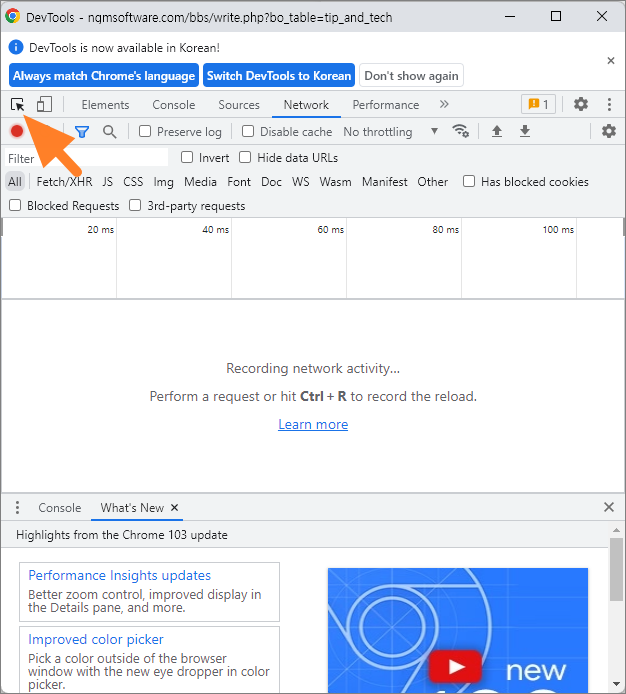
Task: Filter by Manifest requests
Action: point(385,182)
